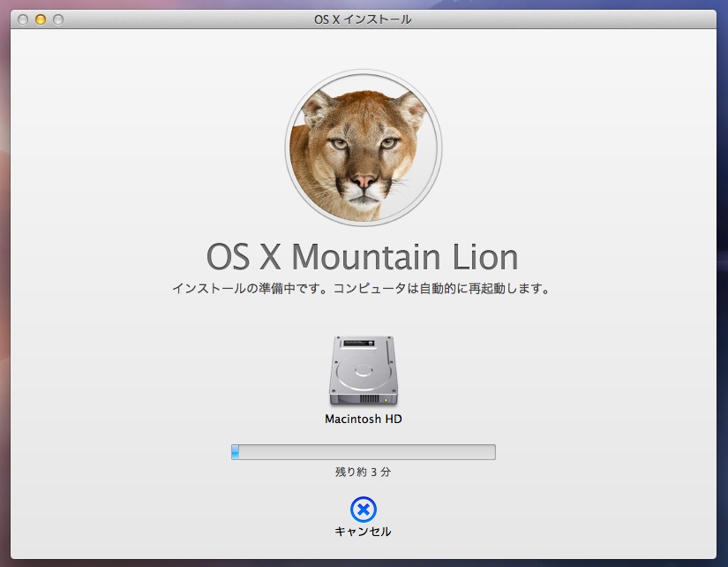Close the OS X installer window
This screenshot has height=567, width=728.
pyautogui.click(x=23, y=19)
